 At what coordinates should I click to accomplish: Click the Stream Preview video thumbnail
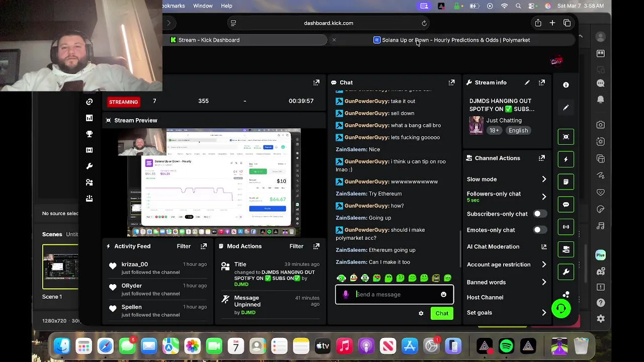pos(213,182)
